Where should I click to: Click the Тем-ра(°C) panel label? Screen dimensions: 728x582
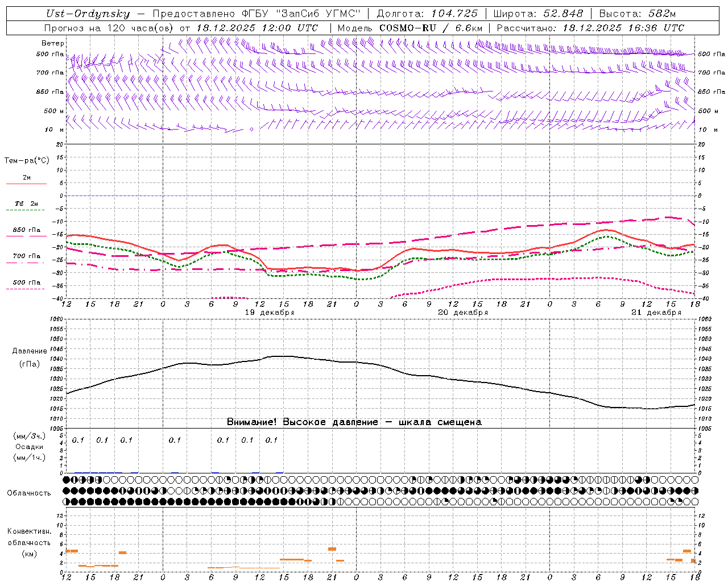click(27, 161)
